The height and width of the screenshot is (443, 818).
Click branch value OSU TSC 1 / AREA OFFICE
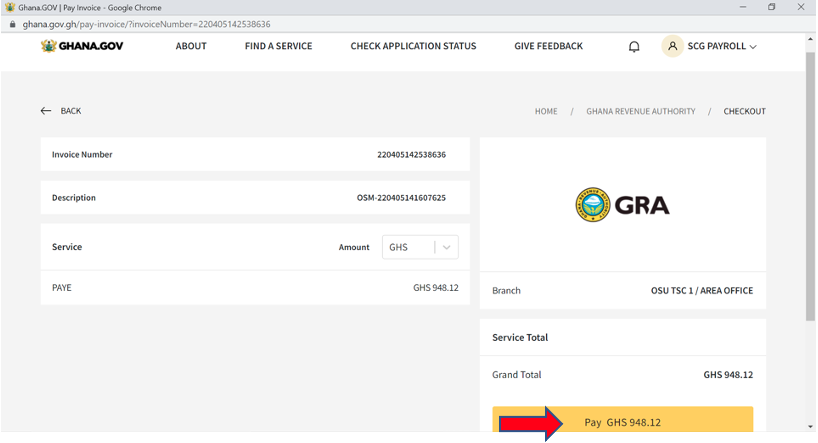click(x=702, y=291)
